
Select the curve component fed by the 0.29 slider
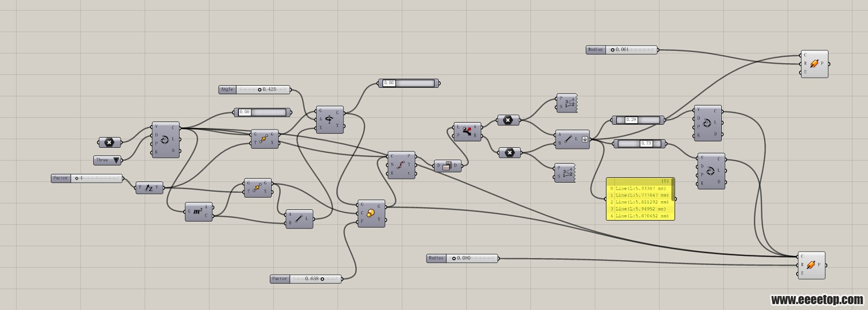708,123
